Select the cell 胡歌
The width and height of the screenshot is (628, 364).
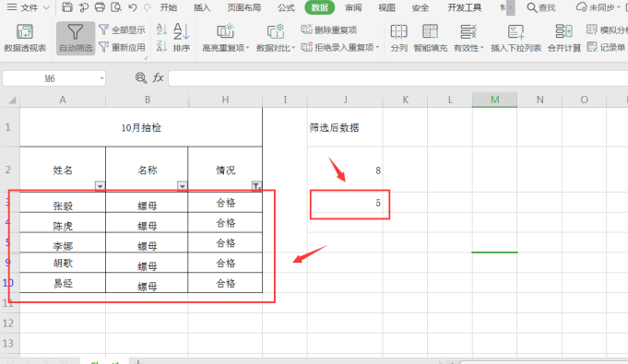pos(63,263)
